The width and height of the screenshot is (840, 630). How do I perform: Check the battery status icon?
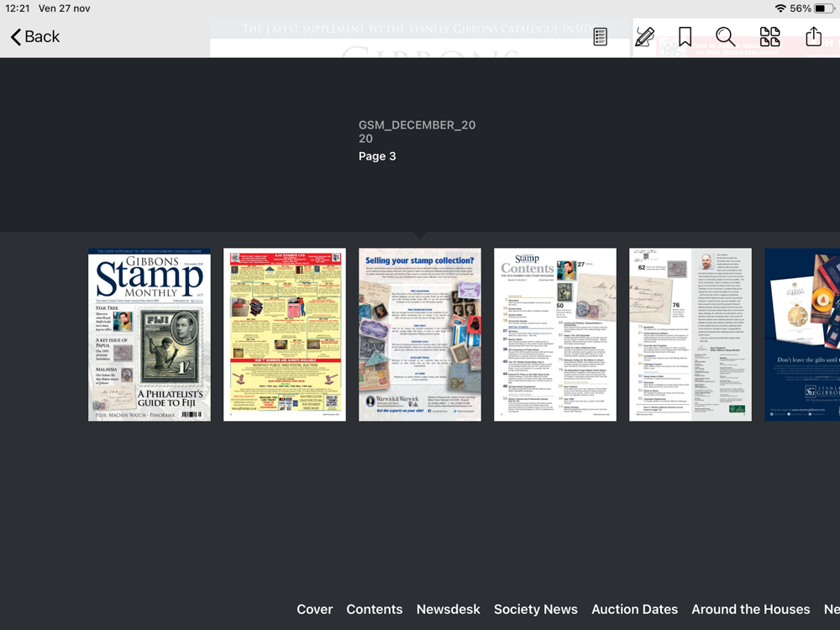[x=823, y=8]
